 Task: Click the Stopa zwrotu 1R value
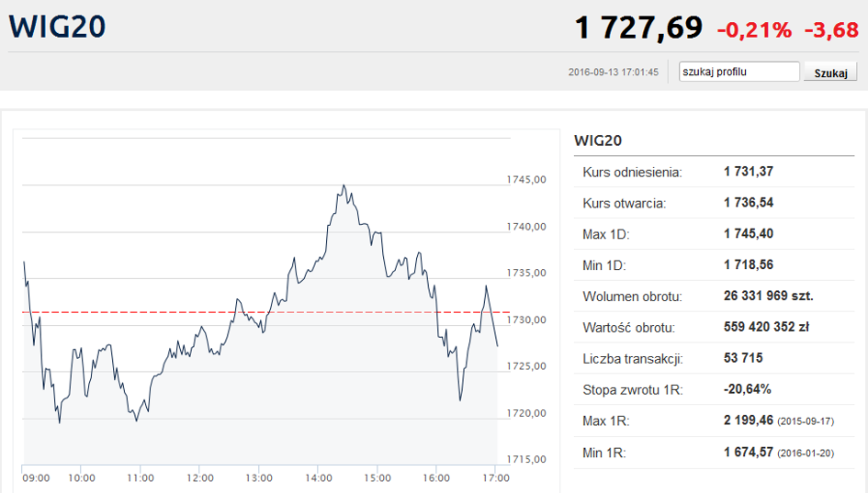747,389
